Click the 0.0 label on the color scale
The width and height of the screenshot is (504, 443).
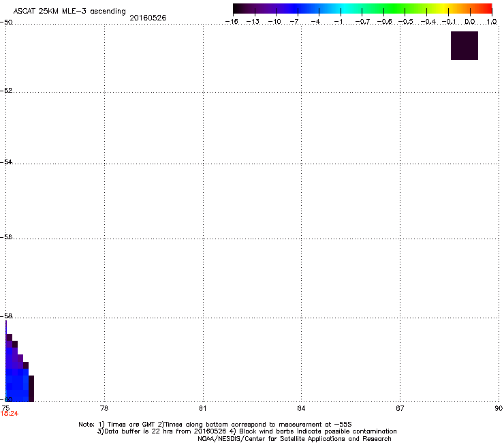[470, 22]
